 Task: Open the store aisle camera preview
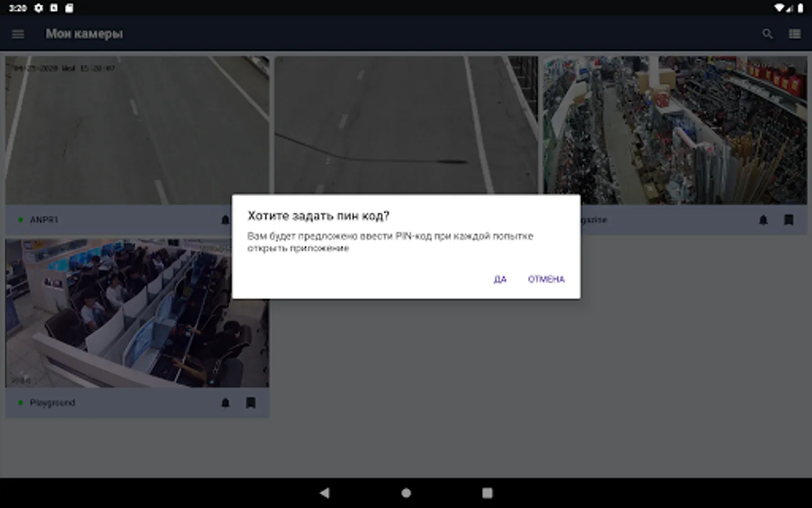pos(676,130)
